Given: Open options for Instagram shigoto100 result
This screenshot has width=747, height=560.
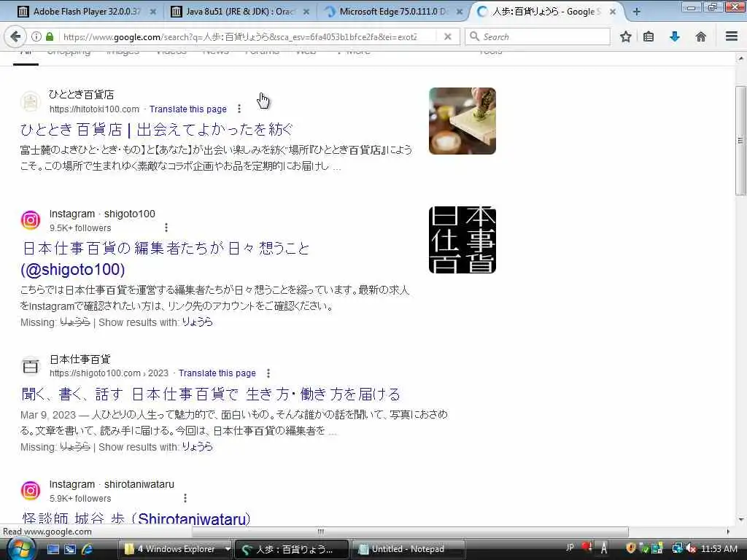Looking at the screenshot, I should (x=166, y=227).
